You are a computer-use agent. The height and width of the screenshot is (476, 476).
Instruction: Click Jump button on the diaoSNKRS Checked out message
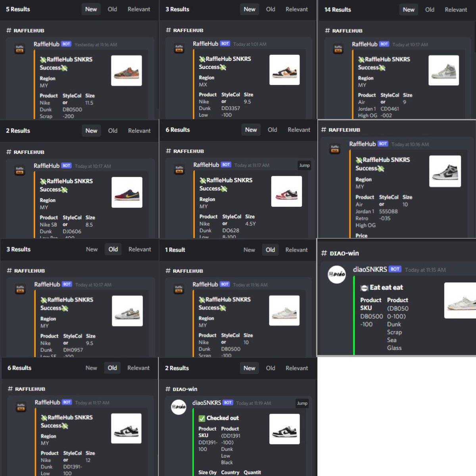pos(302,403)
